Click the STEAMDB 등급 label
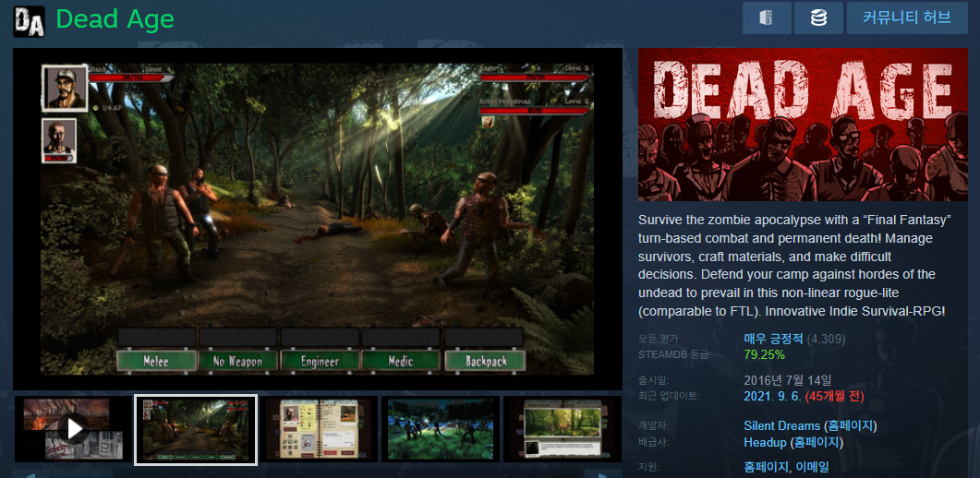 click(674, 355)
